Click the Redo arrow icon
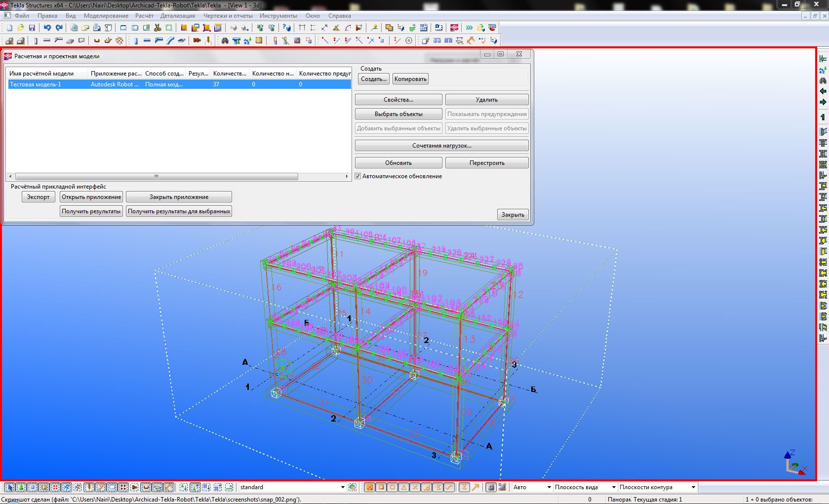 pyautogui.click(x=59, y=28)
